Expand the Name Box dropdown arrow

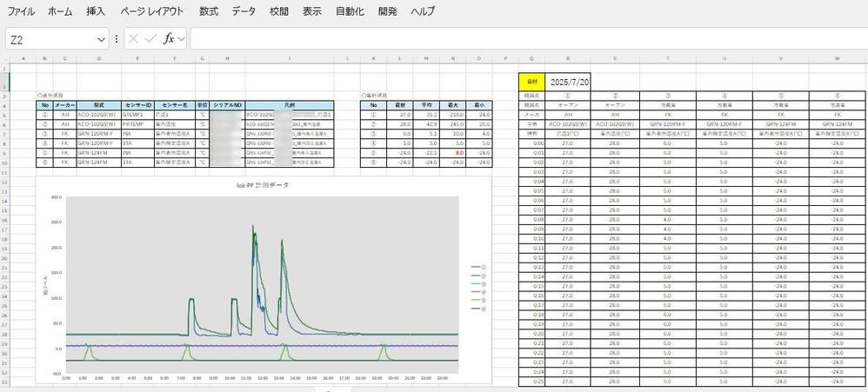[101, 39]
